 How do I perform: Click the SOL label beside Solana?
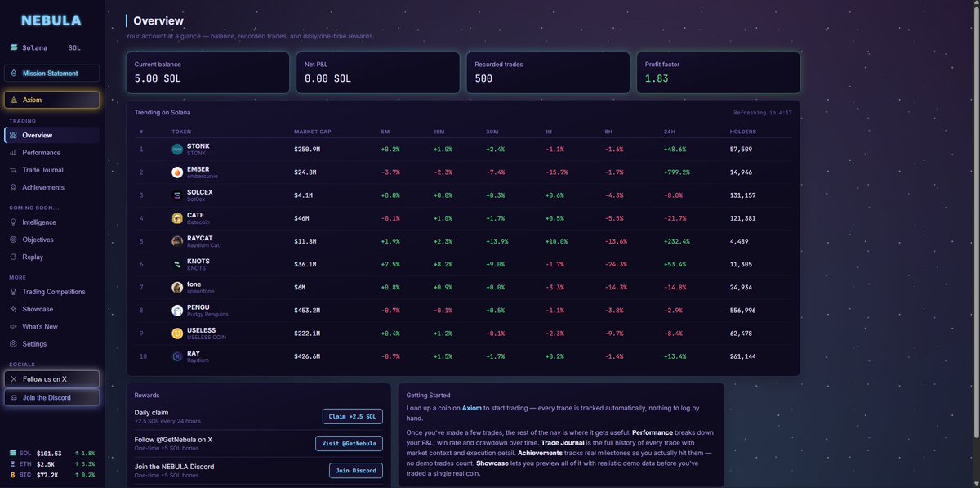pos(74,48)
